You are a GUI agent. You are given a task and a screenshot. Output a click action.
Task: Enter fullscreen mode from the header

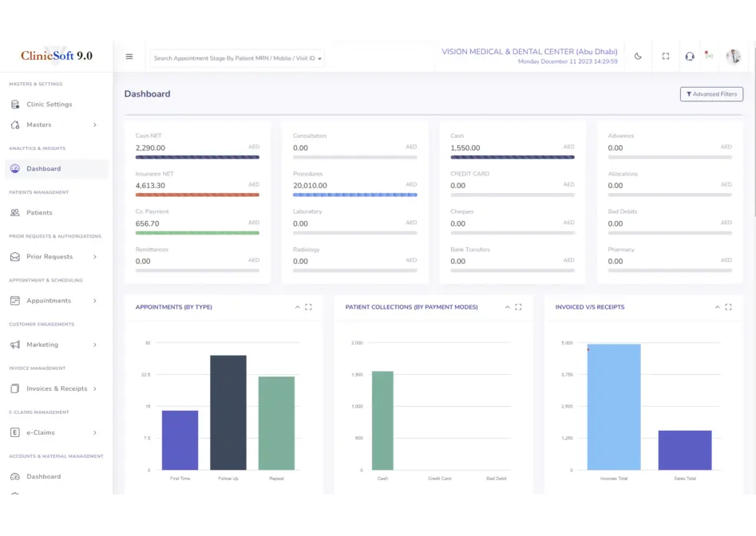pyautogui.click(x=666, y=57)
